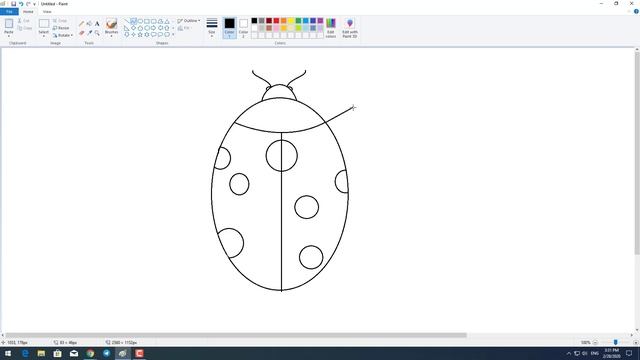Screen dimensions: 640x360
Task: Open Customize Quick Access Toolbar dropdown
Action: [x=35, y=4]
